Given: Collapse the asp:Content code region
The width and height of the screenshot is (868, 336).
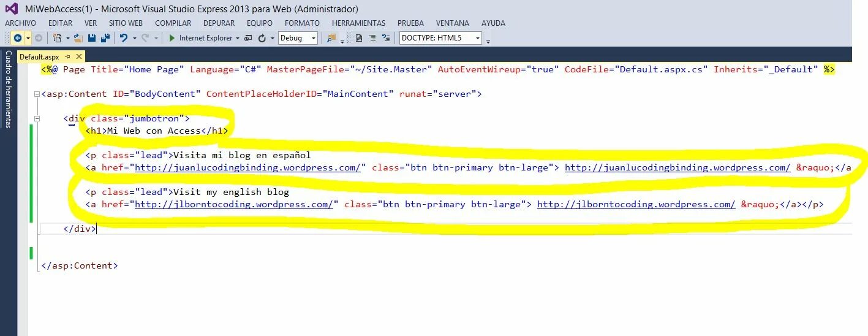Looking at the screenshot, I should pos(37,94).
